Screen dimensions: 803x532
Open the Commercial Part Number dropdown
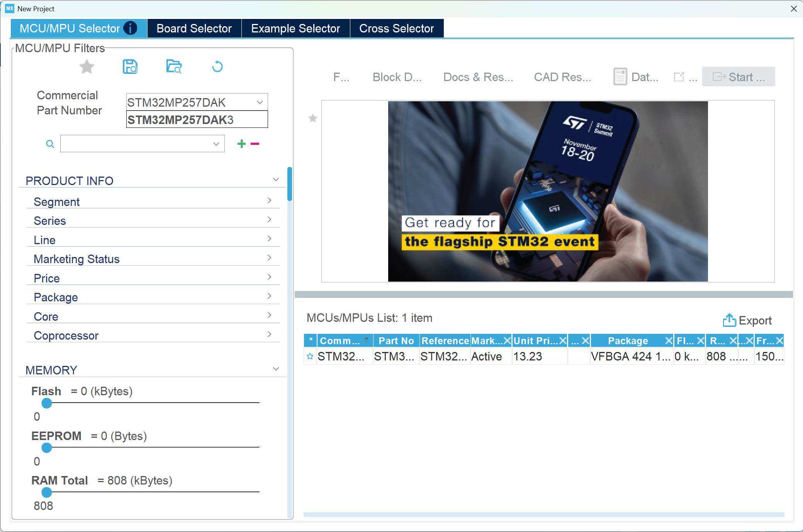260,102
